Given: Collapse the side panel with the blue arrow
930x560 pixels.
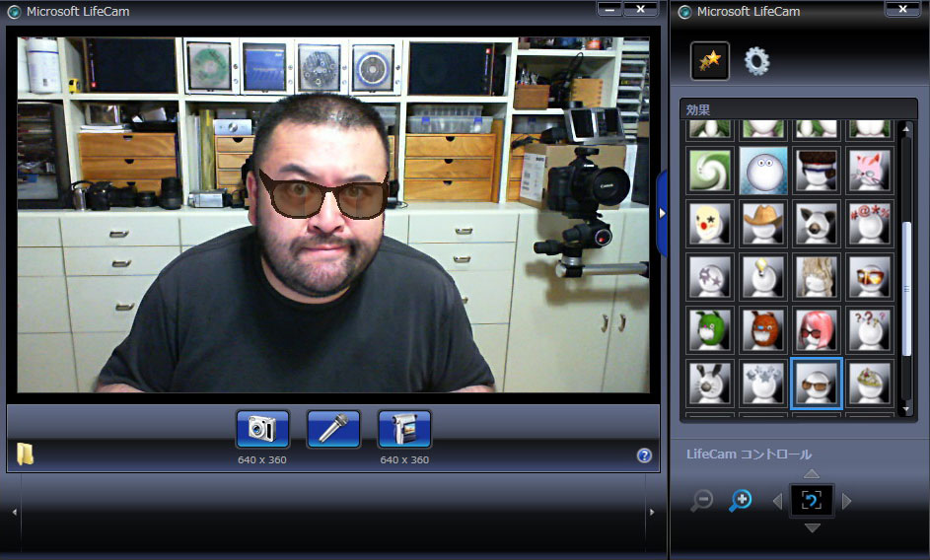Looking at the screenshot, I should 662,213.
